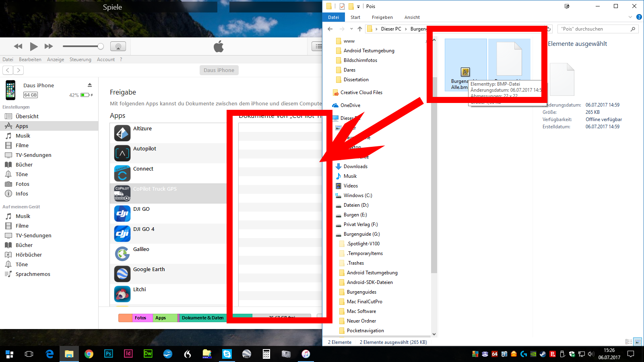Open Burgenguide (G:) drive in tree
This screenshot has height=362, width=644.
point(361,234)
